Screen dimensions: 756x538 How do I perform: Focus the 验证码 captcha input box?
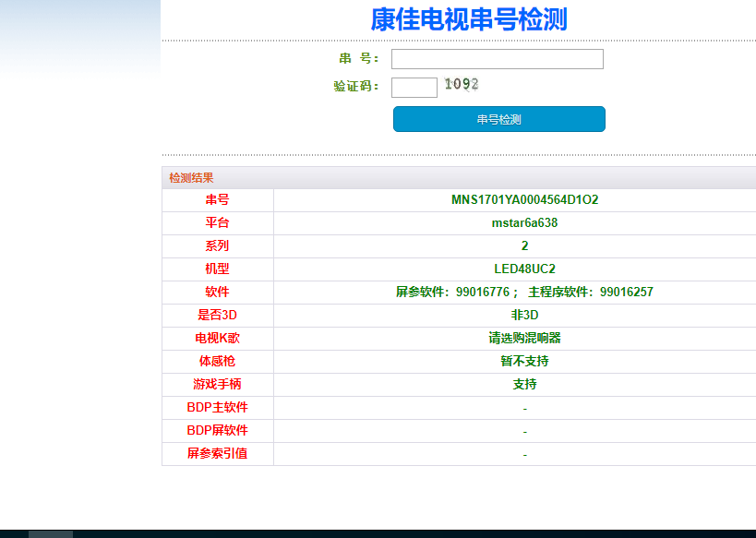point(414,88)
